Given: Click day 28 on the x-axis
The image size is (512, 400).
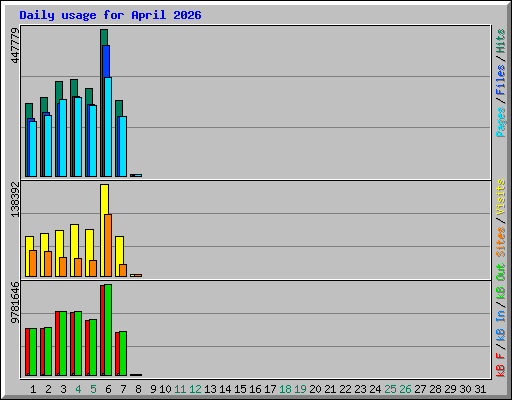Looking at the screenshot, I should pos(435,389).
